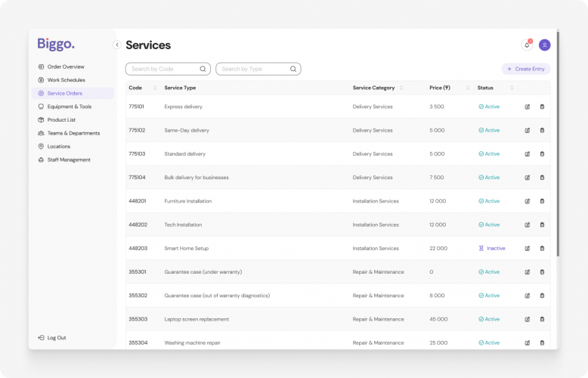
Task: Delete the Express delivery entry
Action: 542,107
